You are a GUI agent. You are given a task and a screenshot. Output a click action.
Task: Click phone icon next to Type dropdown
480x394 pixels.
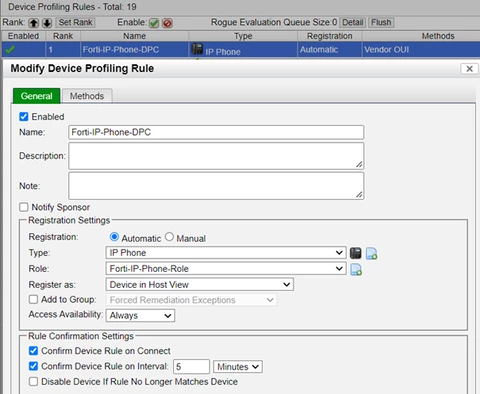(356, 253)
